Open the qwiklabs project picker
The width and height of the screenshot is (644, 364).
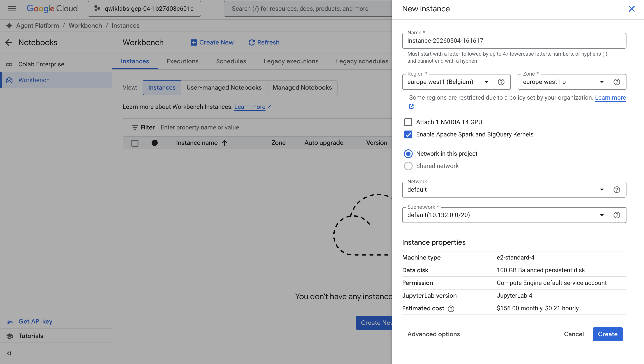pos(144,9)
